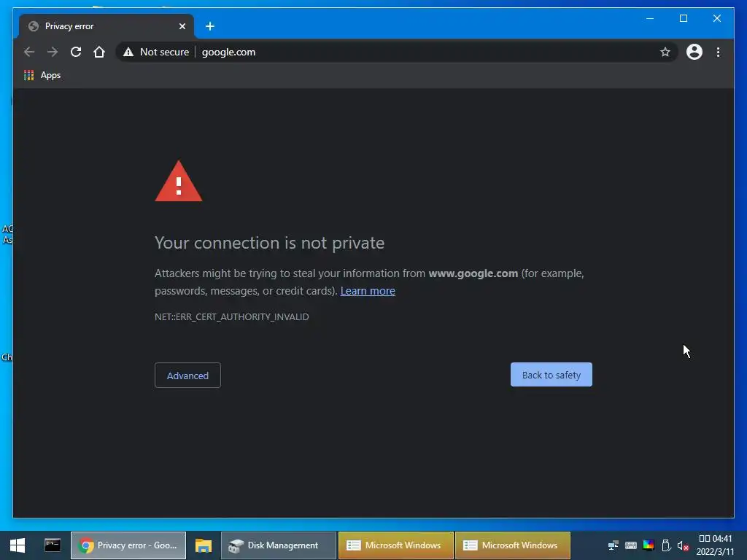
Task: Click the touch keyboard tray icon
Action: click(x=631, y=545)
